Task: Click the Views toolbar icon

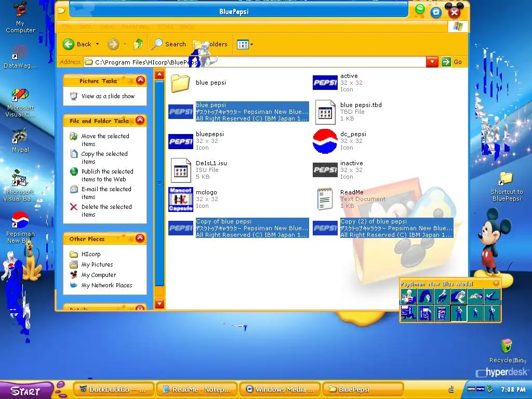Action: (x=243, y=44)
